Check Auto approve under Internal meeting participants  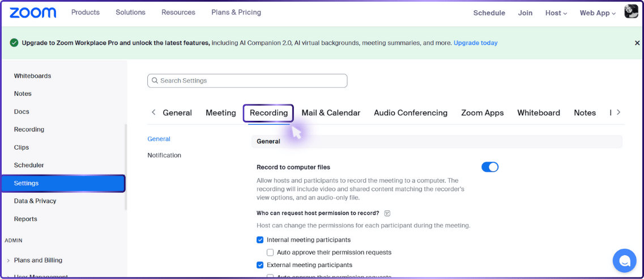[270, 252]
